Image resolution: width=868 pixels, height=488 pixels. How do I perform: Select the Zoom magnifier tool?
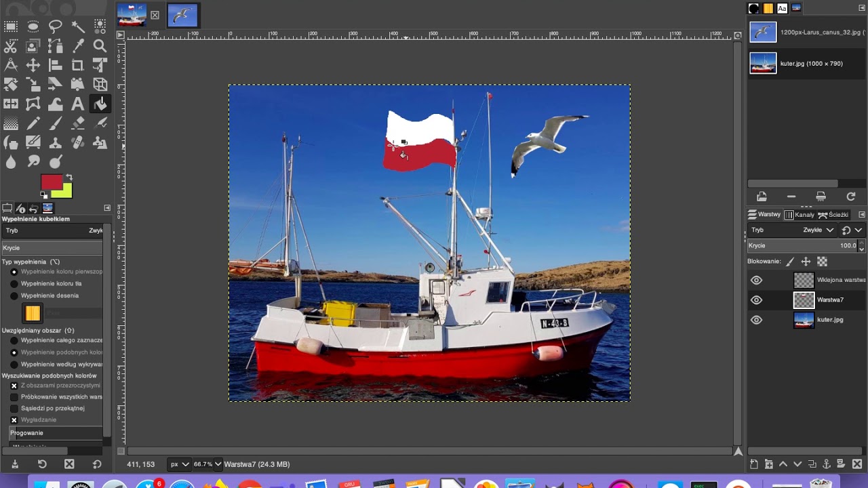(x=100, y=46)
